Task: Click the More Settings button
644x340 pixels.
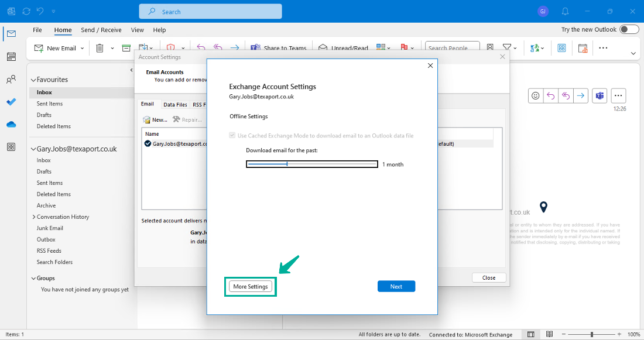Action: point(250,286)
